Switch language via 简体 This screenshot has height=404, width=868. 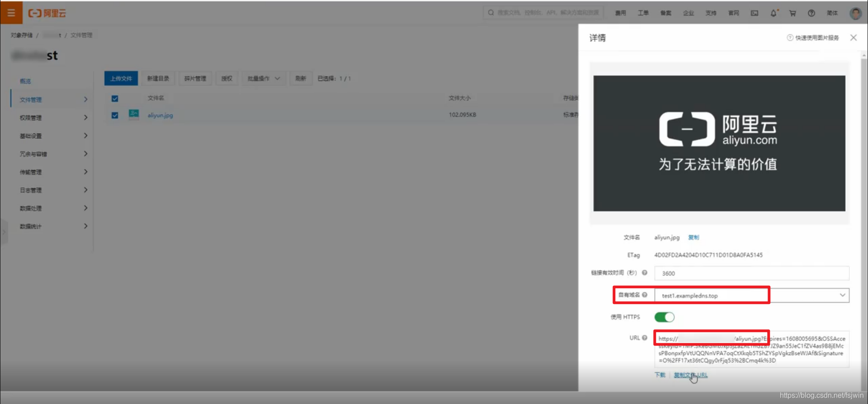(832, 13)
